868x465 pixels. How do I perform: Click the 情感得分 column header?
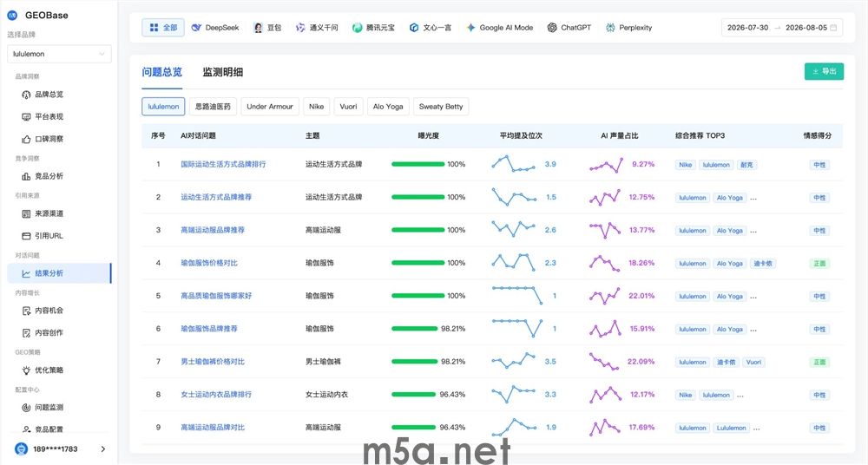tap(817, 135)
